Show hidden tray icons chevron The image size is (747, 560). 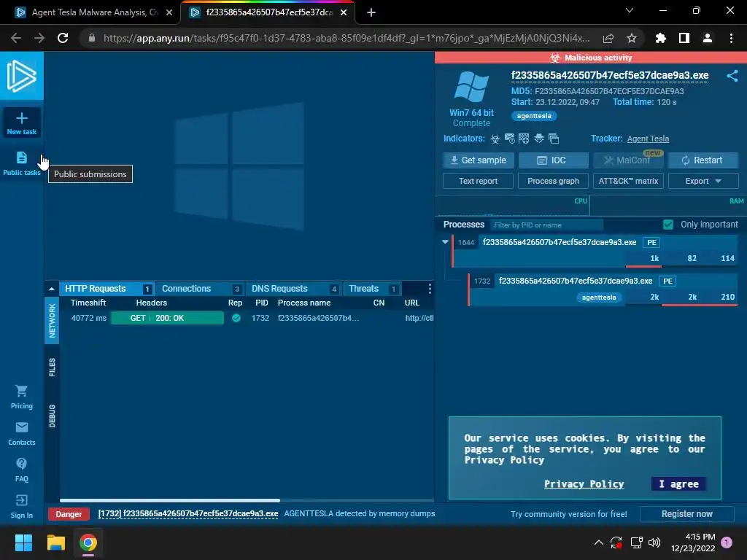tap(599, 542)
